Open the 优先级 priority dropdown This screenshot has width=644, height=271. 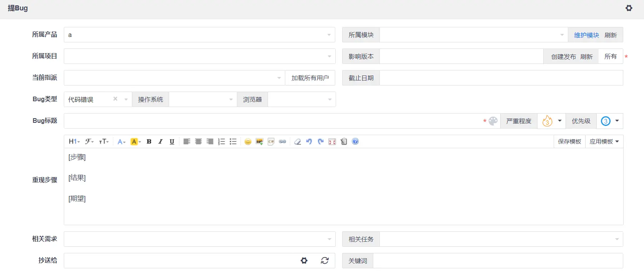click(610, 121)
